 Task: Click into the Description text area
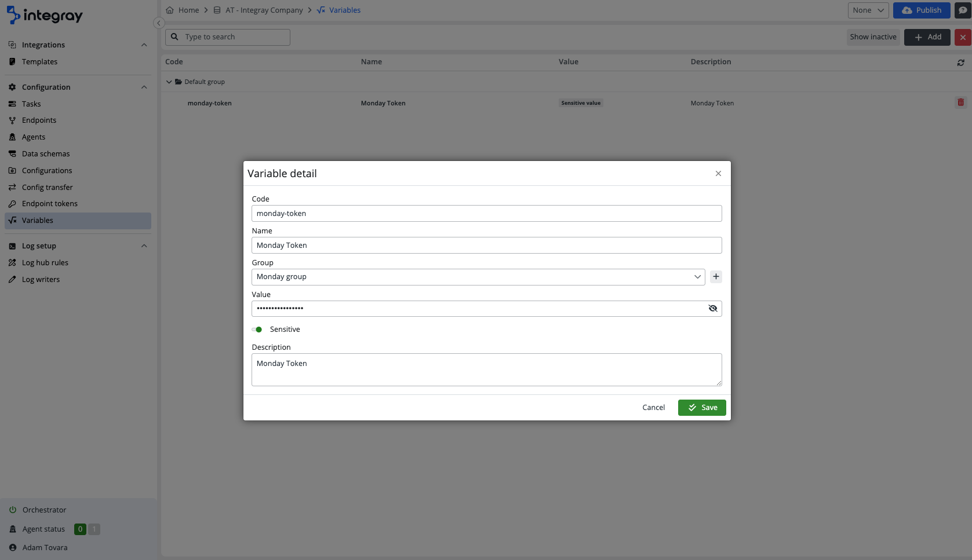(486, 369)
